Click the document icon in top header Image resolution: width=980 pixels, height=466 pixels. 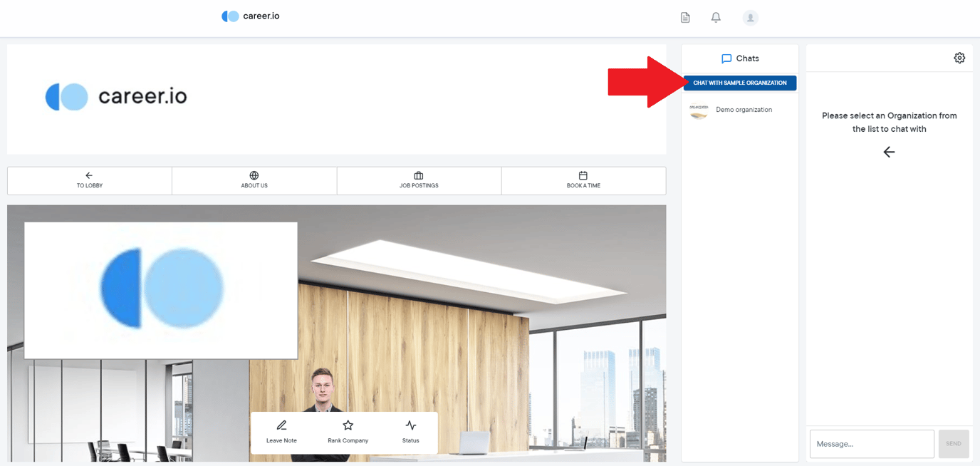coord(685,18)
